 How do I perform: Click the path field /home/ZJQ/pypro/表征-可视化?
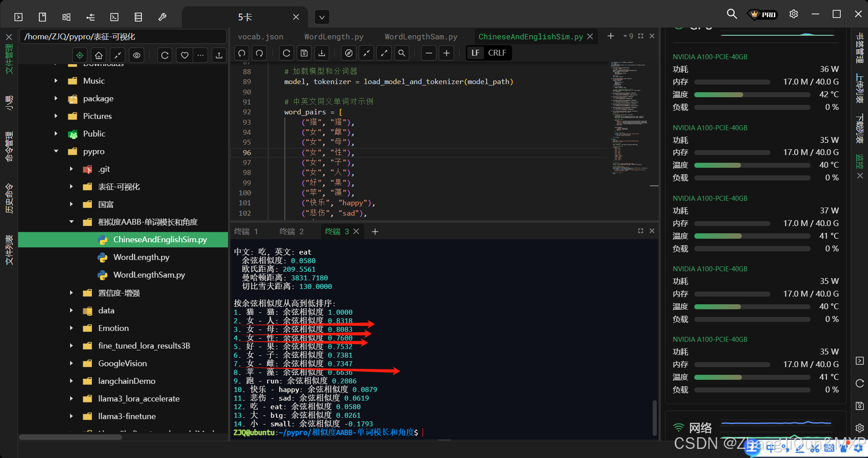tap(123, 37)
